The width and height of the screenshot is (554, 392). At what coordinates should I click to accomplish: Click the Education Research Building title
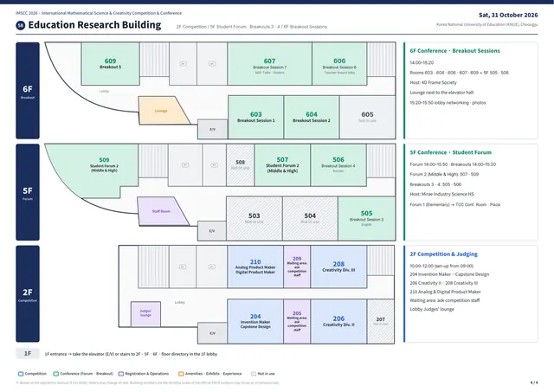(x=94, y=25)
